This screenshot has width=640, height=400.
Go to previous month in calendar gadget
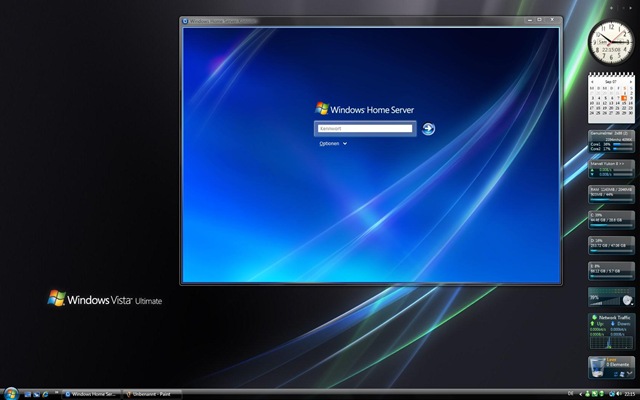coord(593,82)
